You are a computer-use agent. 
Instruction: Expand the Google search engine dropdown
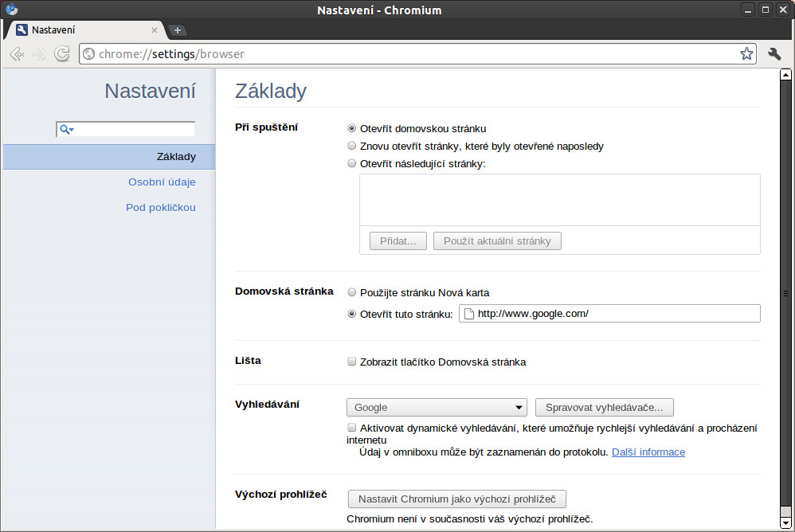click(437, 407)
